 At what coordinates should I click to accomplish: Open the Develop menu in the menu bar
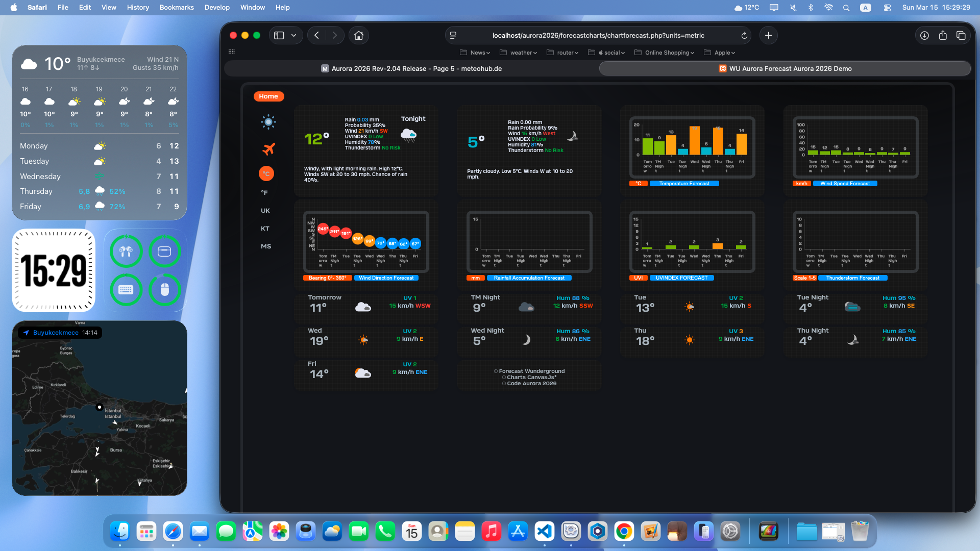[x=217, y=8]
